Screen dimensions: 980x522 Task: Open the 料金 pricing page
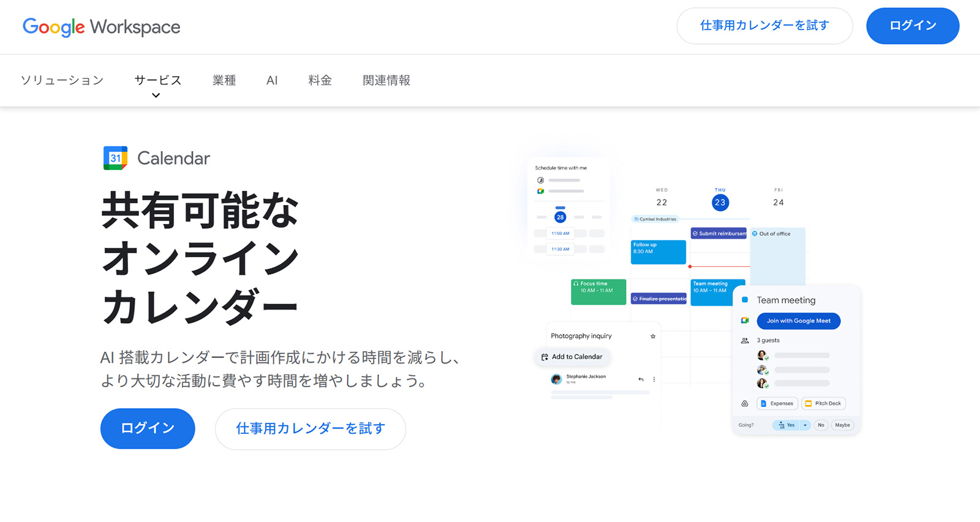pyautogui.click(x=320, y=80)
